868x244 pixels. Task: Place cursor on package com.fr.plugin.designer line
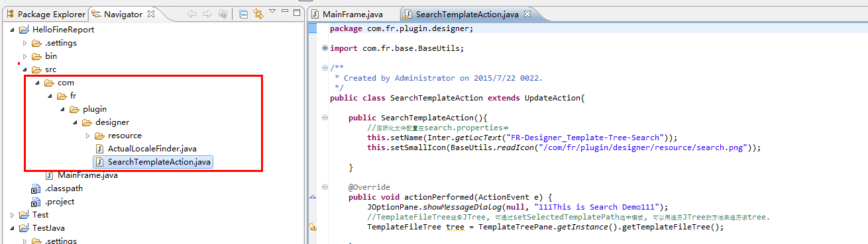click(402, 28)
